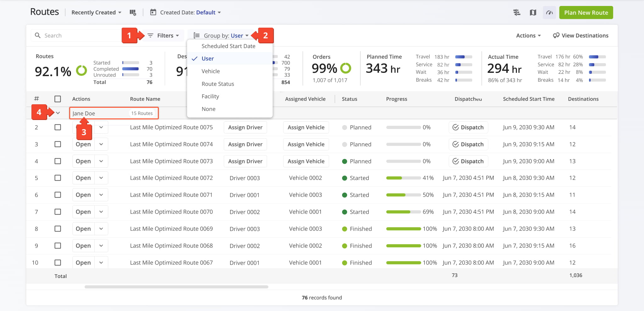Collapse the Jane Doe group chevron
644x311 pixels.
click(x=58, y=113)
